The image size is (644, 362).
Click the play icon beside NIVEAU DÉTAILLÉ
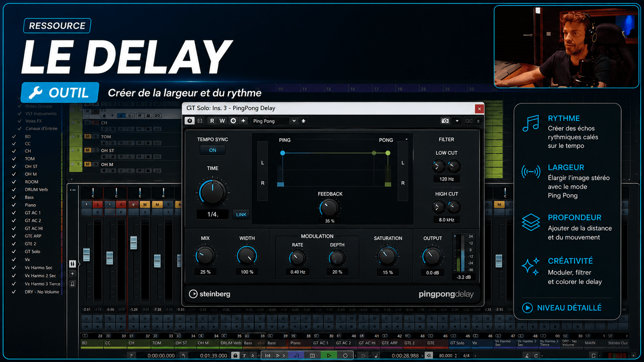pos(527,308)
